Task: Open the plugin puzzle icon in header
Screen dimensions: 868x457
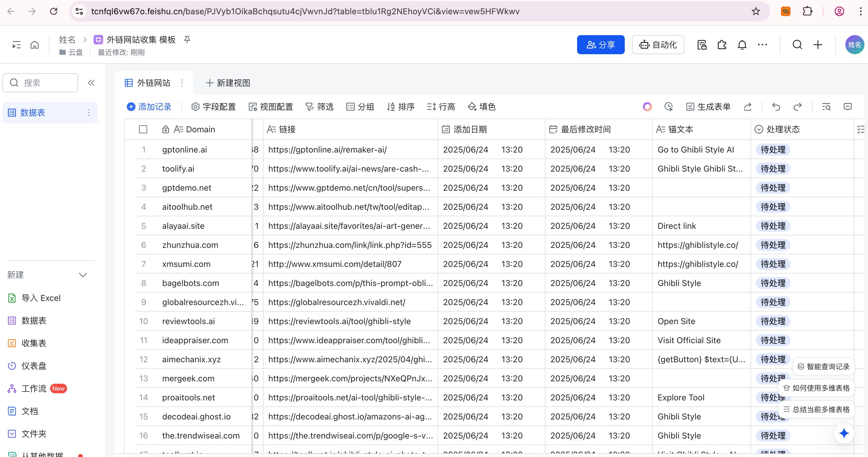Action: 722,45
